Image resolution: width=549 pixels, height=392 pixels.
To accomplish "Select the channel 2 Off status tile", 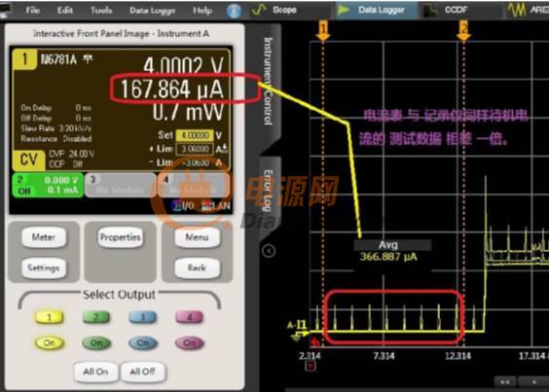I will 48,185.
